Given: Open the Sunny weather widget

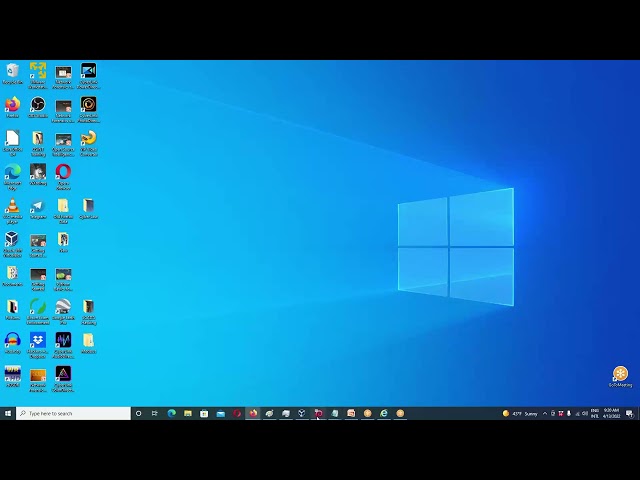Looking at the screenshot, I should [520, 413].
